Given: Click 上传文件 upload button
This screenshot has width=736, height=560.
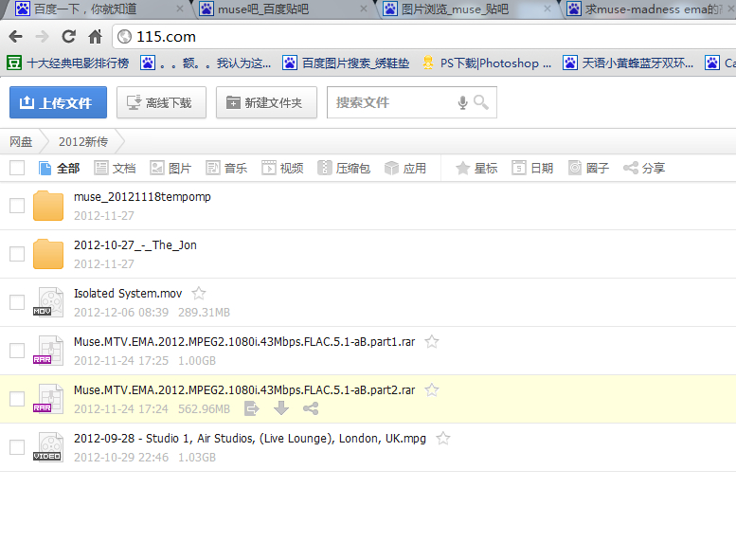Looking at the screenshot, I should pos(58,102).
